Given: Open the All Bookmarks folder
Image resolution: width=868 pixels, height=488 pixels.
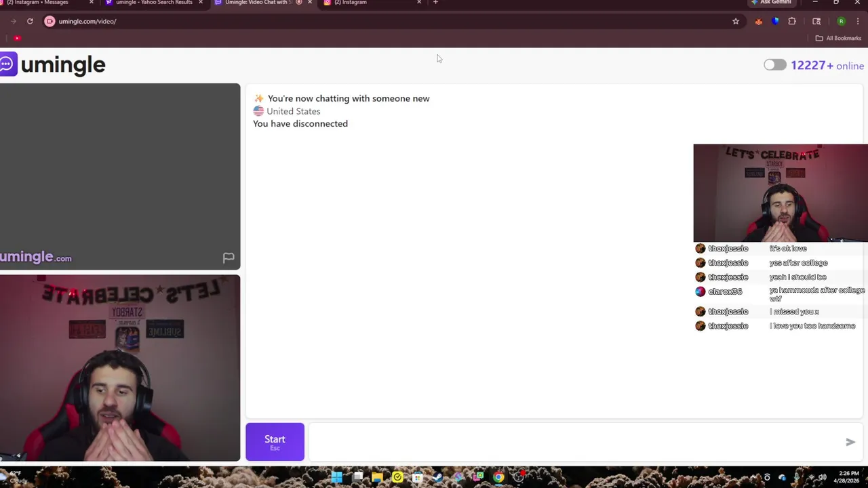Looking at the screenshot, I should pos(838,38).
